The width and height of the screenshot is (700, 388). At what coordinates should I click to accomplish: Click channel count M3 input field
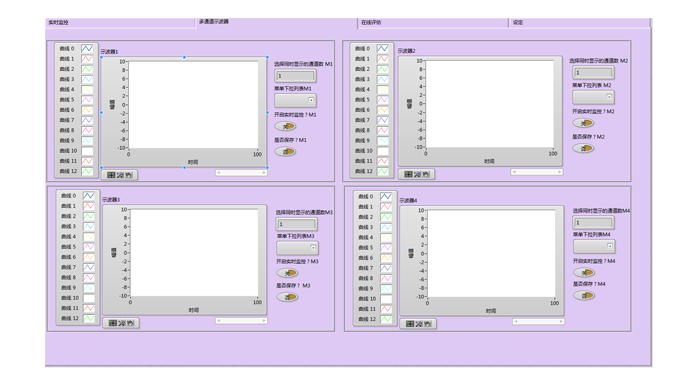coord(297,224)
